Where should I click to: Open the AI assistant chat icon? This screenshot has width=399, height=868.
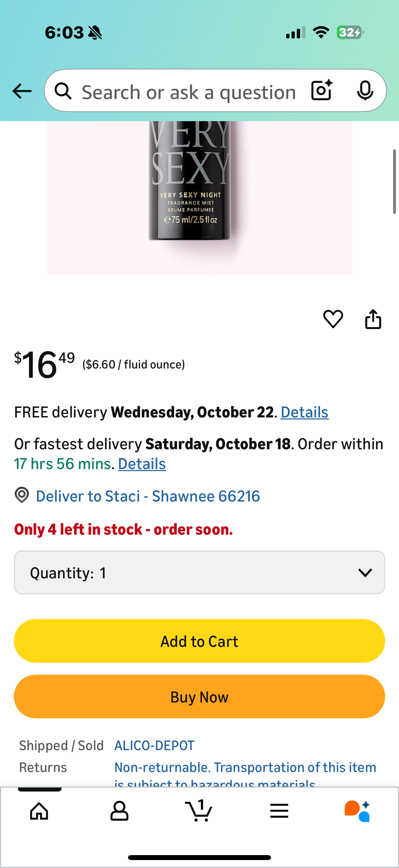[357, 811]
